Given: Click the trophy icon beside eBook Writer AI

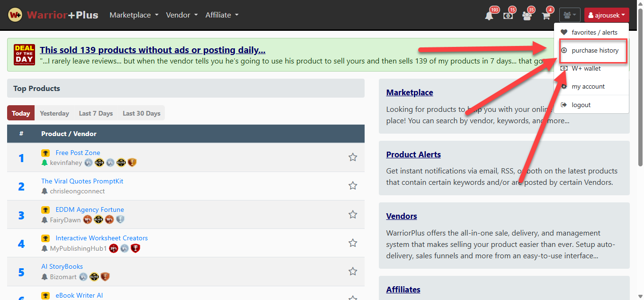Looking at the screenshot, I should click(x=45, y=295).
